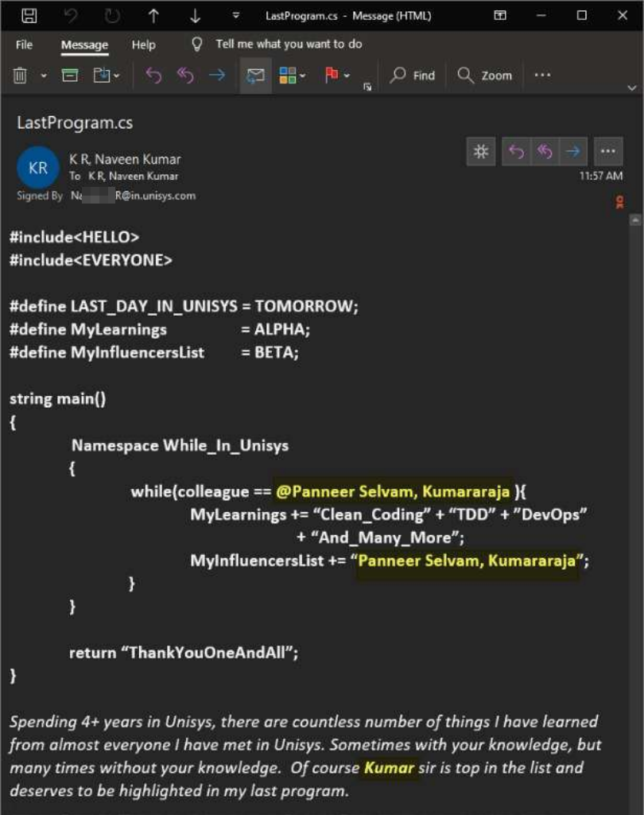Open Categorize color squares dropdown
The height and width of the screenshot is (815, 644).
[x=292, y=76]
